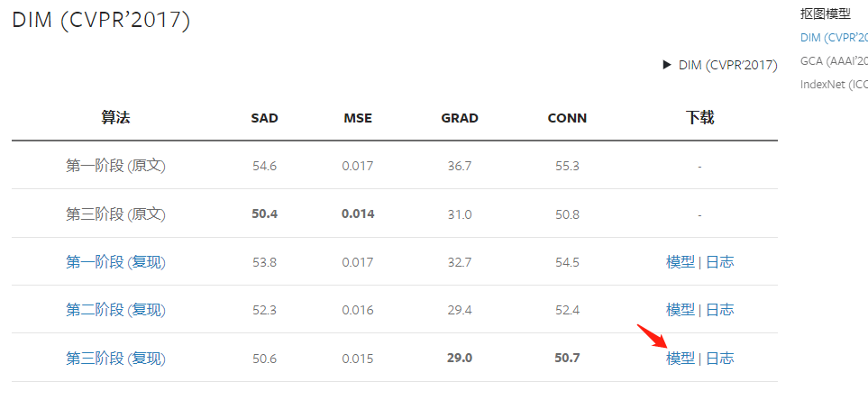868x409 pixels.
Task: Download 模型 for 第三阶段 (复现)
Action: (681, 359)
